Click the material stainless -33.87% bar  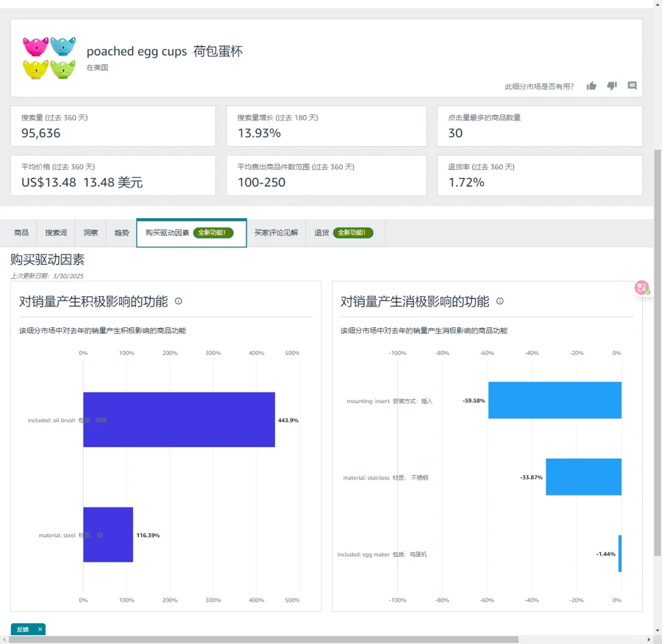point(583,477)
